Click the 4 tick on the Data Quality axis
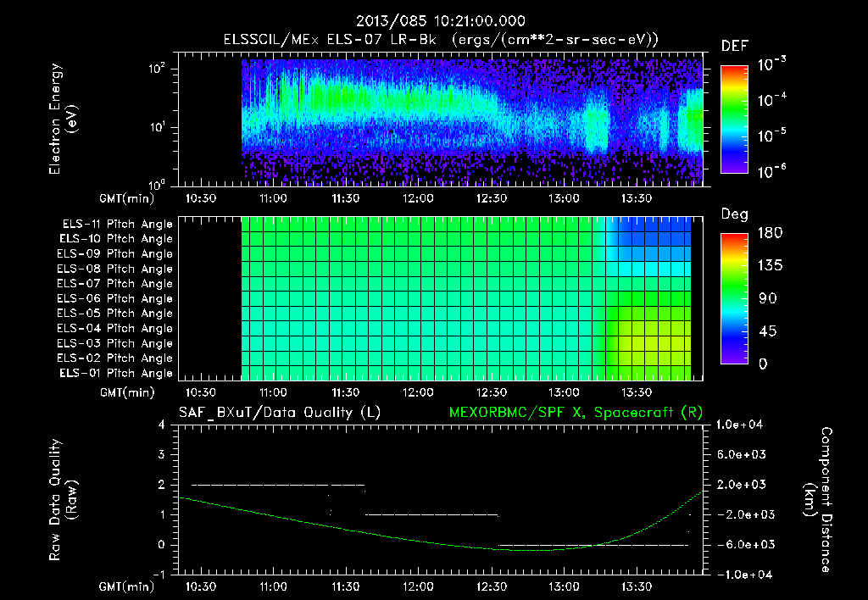This screenshot has height=600, width=868. point(162,425)
